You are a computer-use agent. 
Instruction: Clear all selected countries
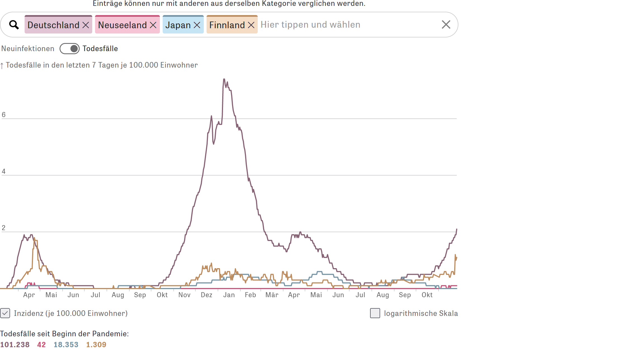tap(446, 25)
